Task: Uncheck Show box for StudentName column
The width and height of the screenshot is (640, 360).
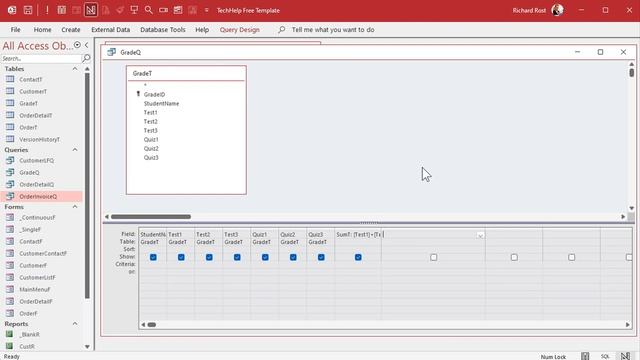Action: point(153,257)
